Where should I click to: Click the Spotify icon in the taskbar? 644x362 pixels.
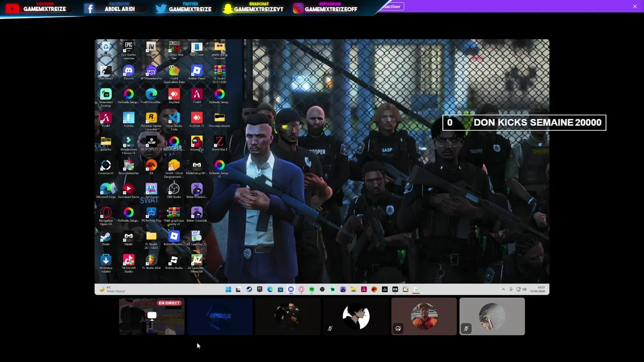[311, 289]
